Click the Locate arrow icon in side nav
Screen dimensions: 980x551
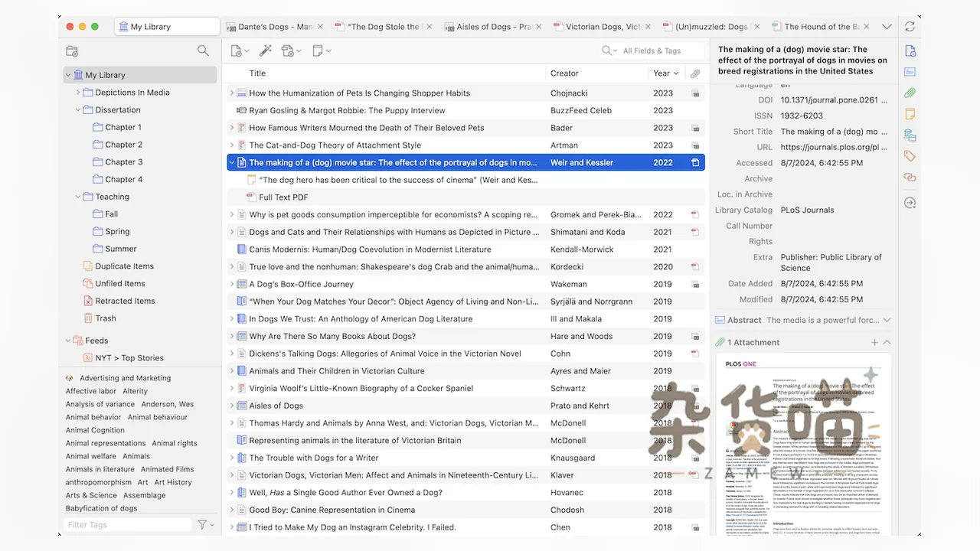[910, 203]
